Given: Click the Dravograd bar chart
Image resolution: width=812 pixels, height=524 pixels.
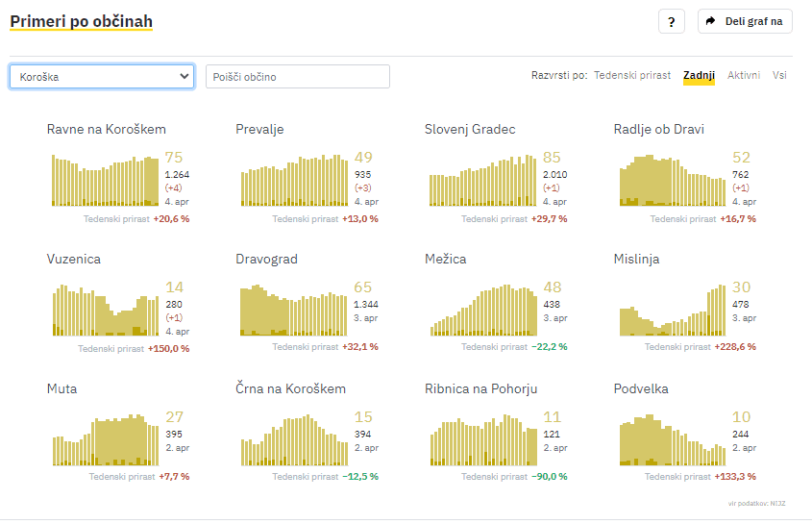Looking at the screenshot, I should [x=294, y=310].
